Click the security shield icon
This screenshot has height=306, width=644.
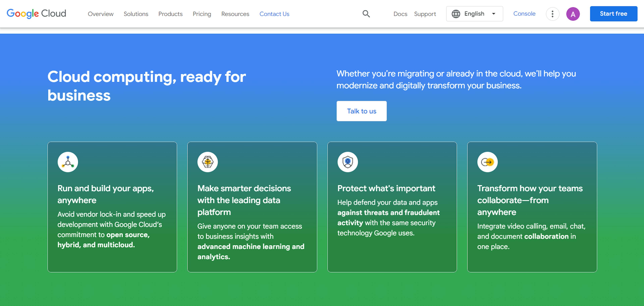(x=347, y=162)
